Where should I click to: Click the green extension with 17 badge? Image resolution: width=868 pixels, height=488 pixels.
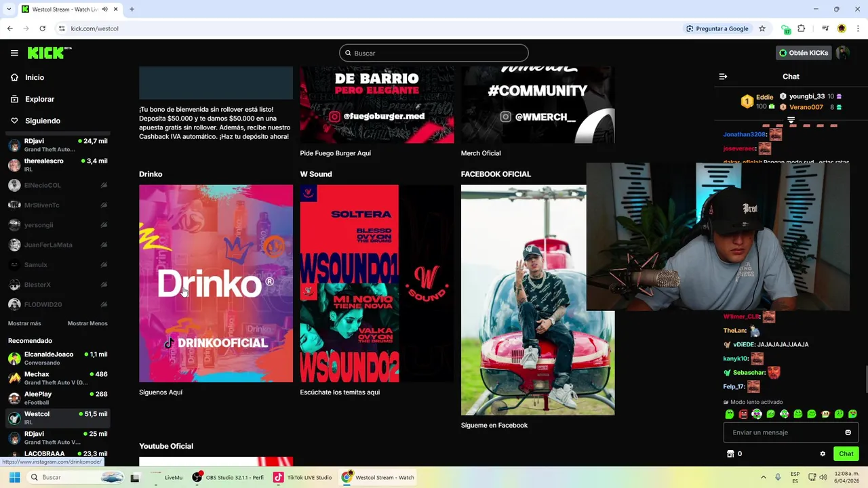(x=786, y=29)
